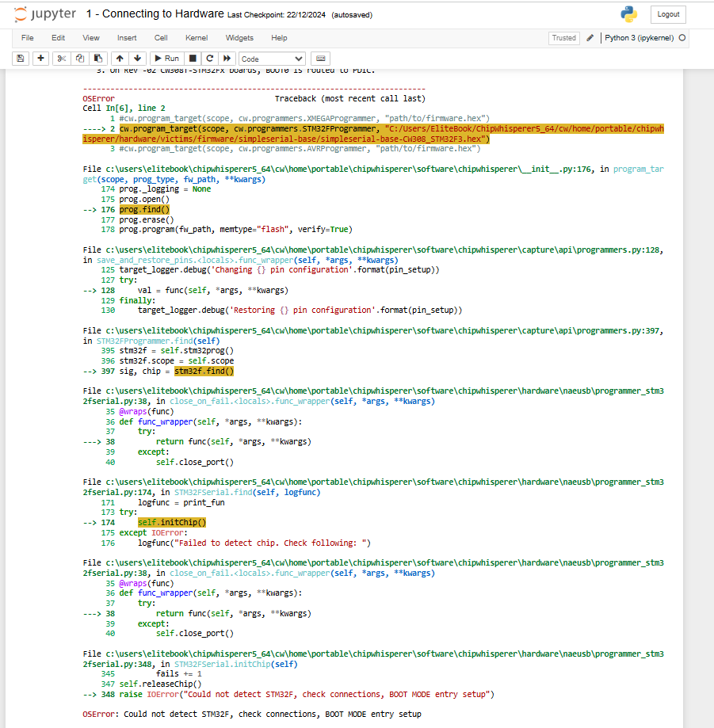
Task: Click 'stm32f = self.stm32prog()' line 395
Action: [x=177, y=351]
